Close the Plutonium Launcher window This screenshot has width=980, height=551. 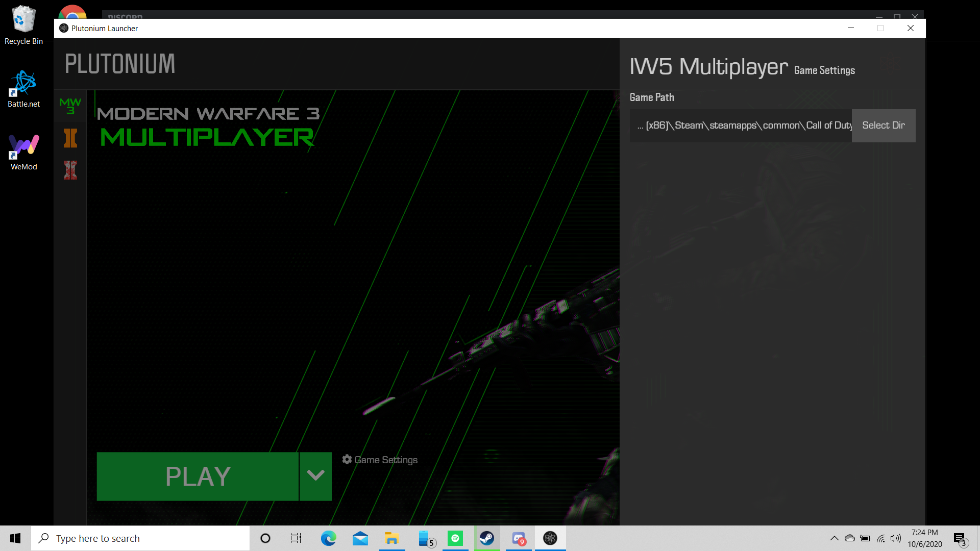(x=911, y=28)
